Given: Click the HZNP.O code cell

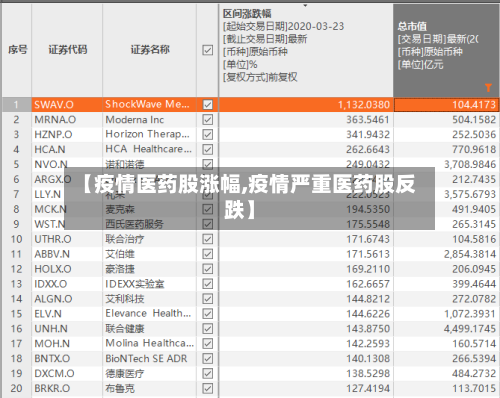Looking at the screenshot, I should tap(67, 134).
